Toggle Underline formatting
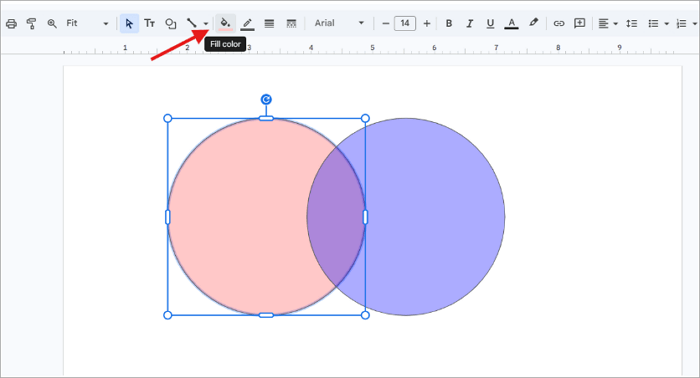The image size is (700, 378). [x=490, y=23]
